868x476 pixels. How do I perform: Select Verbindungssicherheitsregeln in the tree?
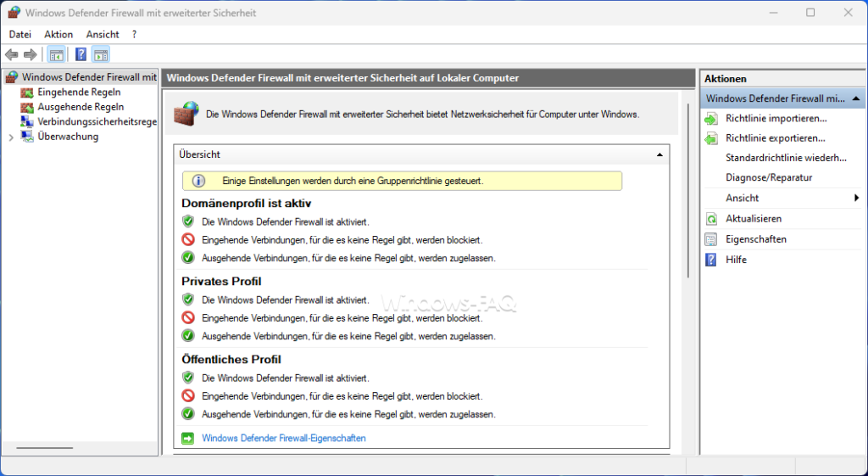click(97, 122)
